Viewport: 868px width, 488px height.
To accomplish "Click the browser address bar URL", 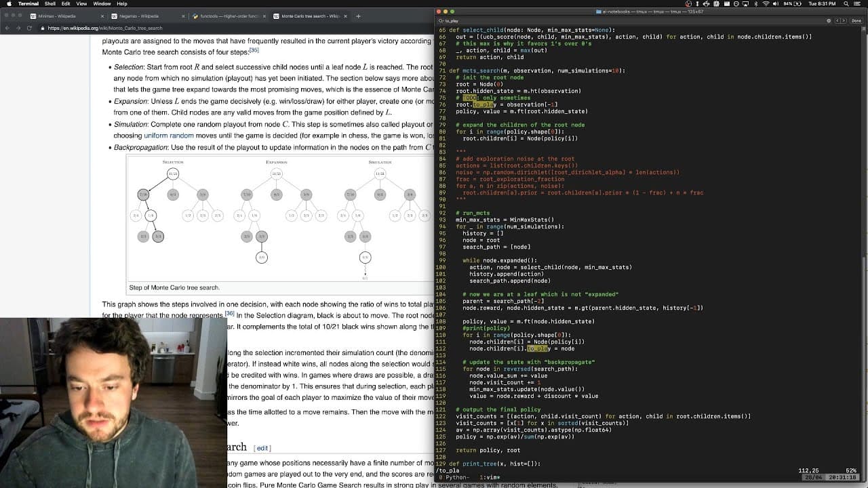I will point(105,28).
